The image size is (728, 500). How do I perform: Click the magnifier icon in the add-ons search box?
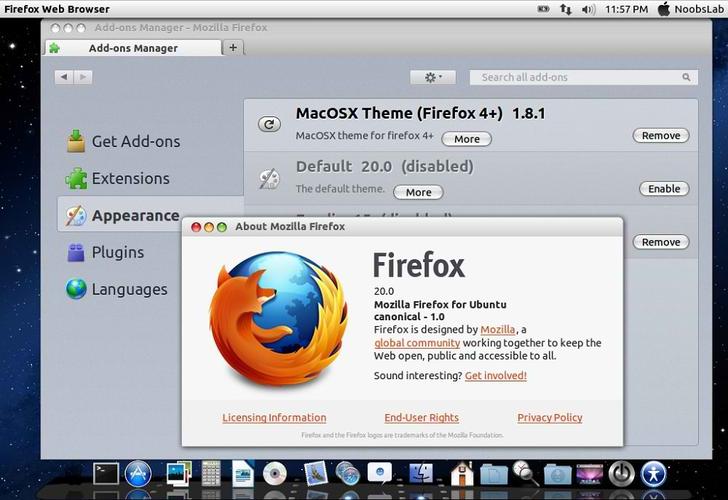pos(686,77)
